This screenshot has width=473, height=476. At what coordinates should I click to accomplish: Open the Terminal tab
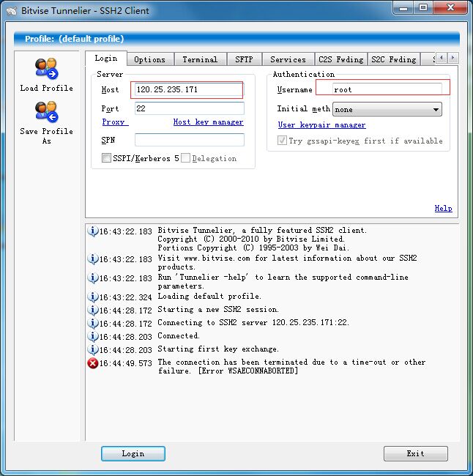click(x=200, y=59)
